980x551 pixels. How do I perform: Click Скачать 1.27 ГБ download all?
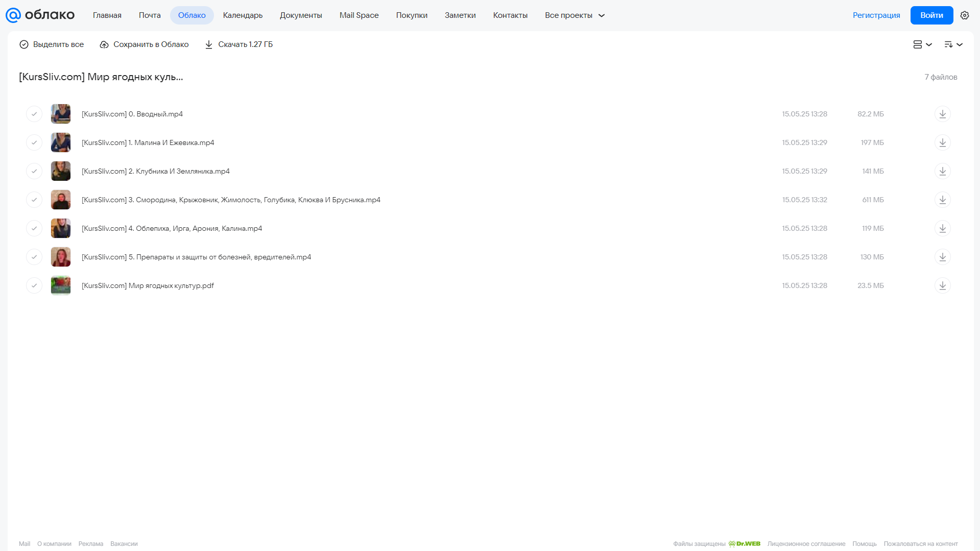238,44
